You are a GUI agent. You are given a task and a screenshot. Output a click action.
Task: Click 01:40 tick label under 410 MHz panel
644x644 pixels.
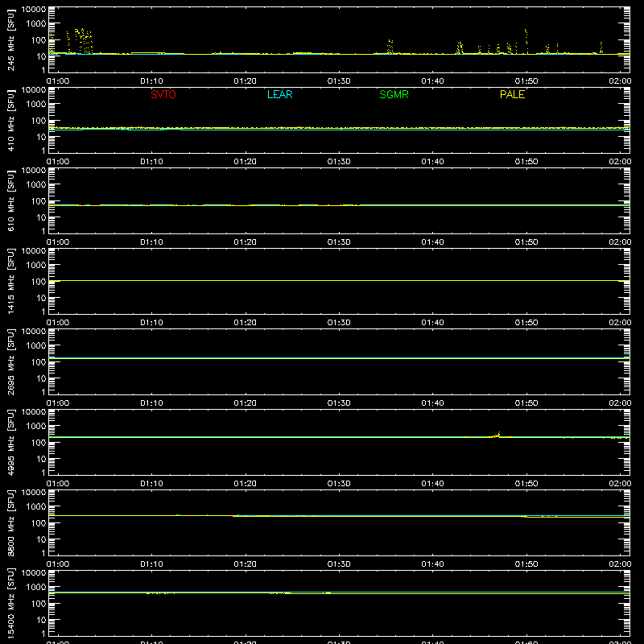point(432,162)
